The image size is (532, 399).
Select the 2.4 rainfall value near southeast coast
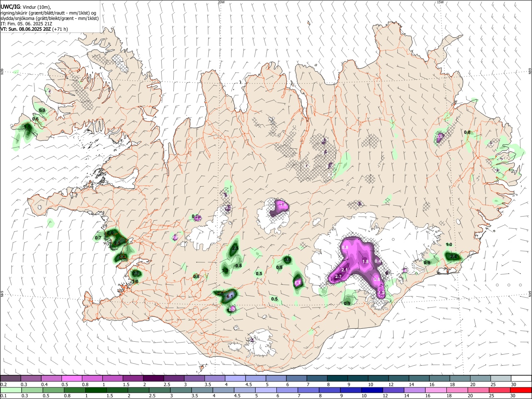(x=453, y=257)
